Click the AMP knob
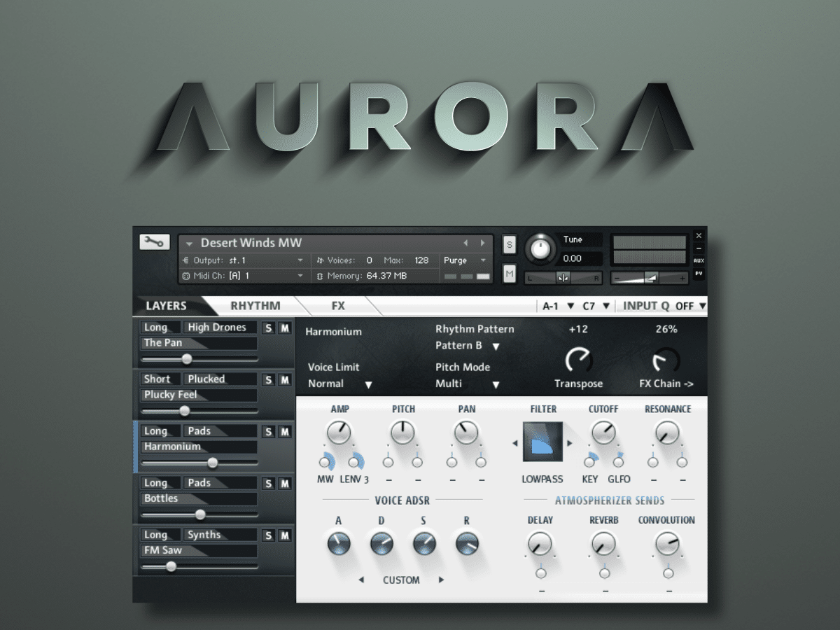Screen dimensions: 840x630 click(339, 433)
